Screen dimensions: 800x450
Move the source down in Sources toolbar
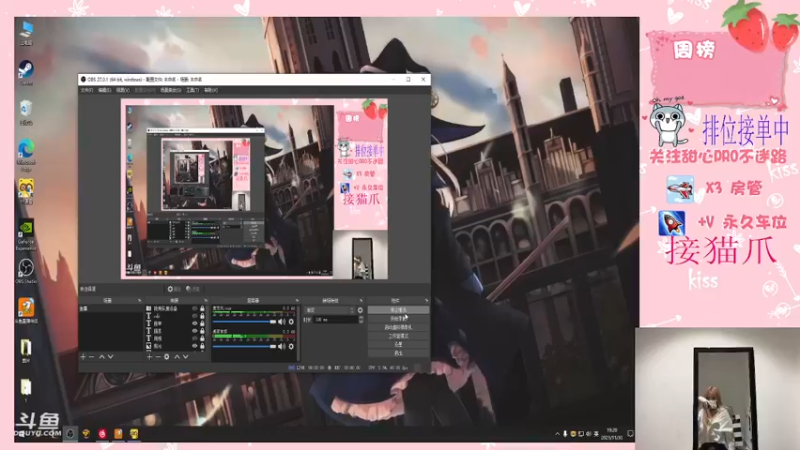(186, 357)
